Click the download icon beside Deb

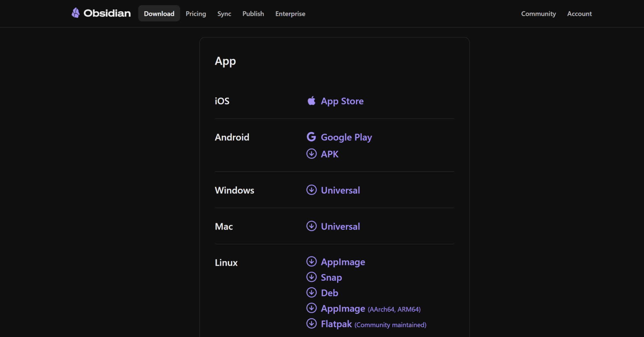311,292
